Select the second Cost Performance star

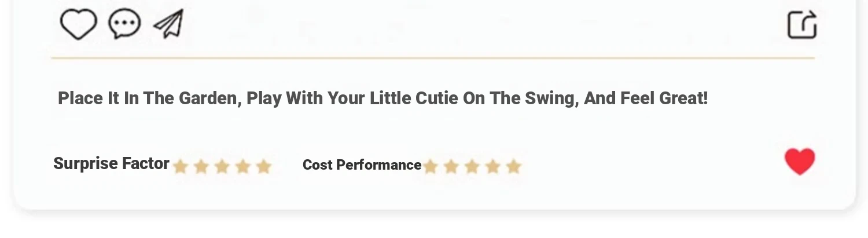tap(451, 167)
